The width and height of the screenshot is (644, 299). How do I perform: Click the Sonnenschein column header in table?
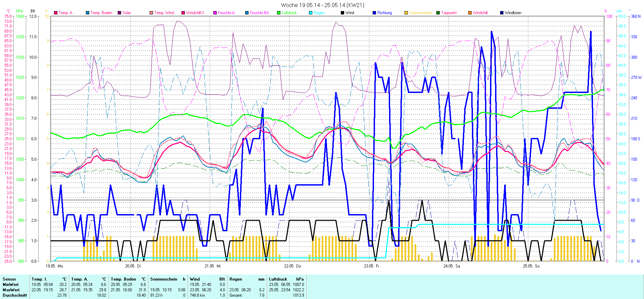pyautogui.click(x=164, y=279)
